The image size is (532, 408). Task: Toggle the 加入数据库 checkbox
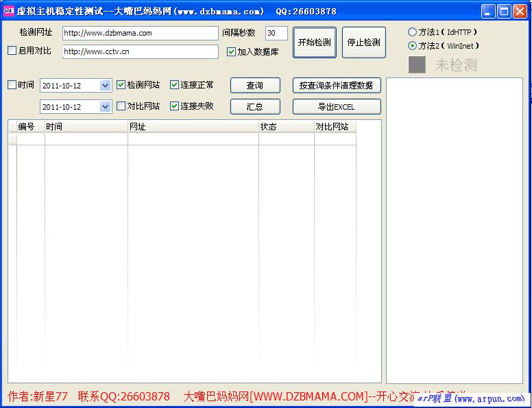[232, 51]
